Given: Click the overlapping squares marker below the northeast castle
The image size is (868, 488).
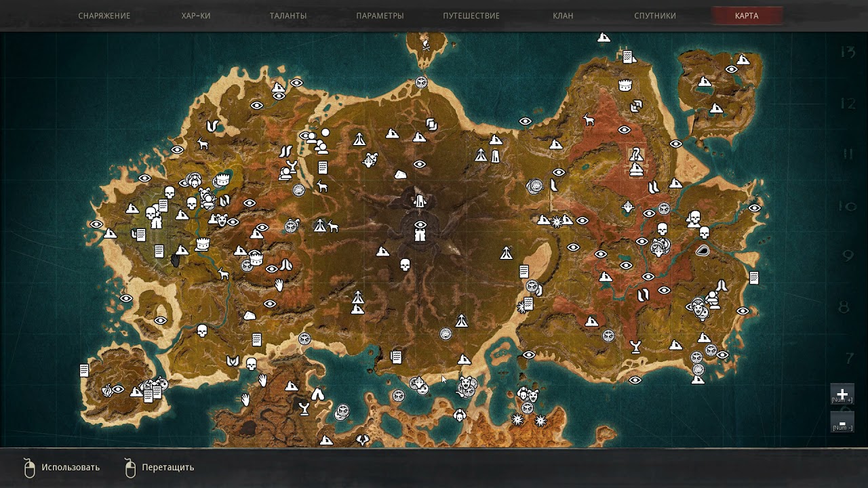Looking at the screenshot, I should (x=636, y=106).
